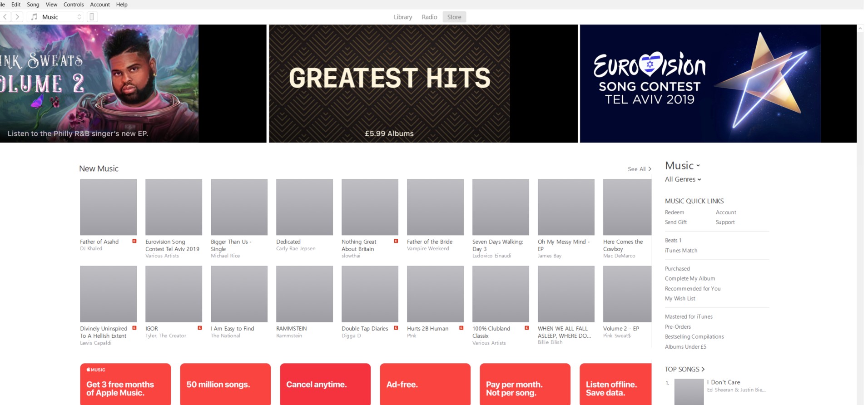This screenshot has height=405, width=868.
Task: Click the 'Listen offline. Save data.' card
Action: (615, 384)
